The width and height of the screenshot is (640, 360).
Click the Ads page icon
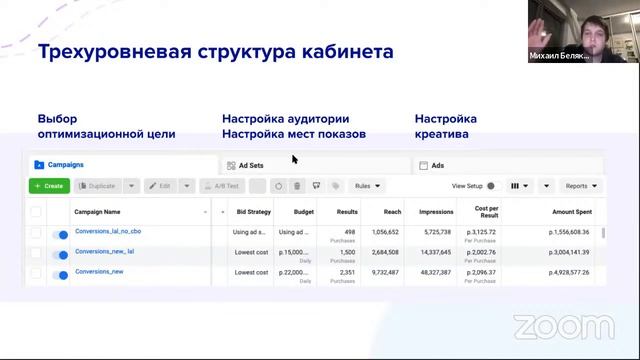[x=424, y=165]
